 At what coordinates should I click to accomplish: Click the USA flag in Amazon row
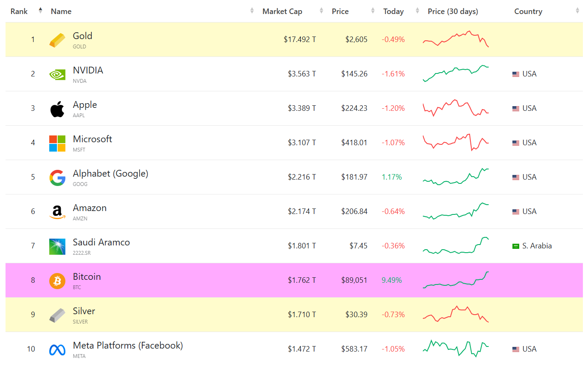tap(516, 212)
